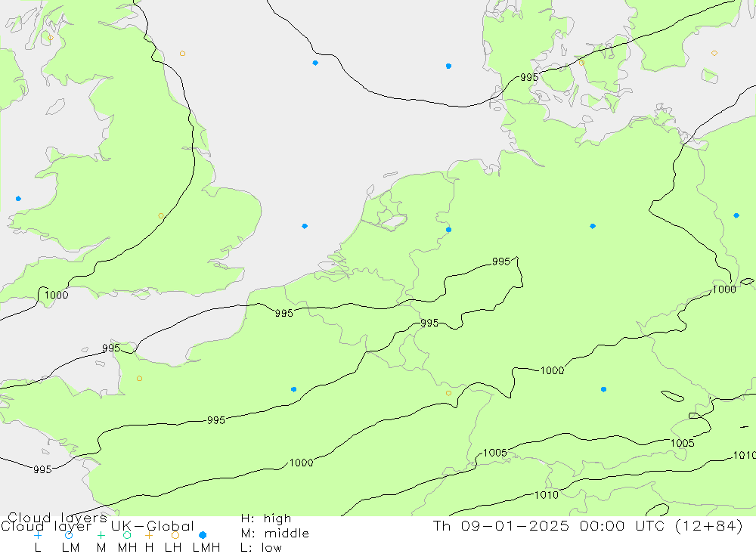Image resolution: width=756 pixels, height=554 pixels.
Task: Pick the blue LMH dot on the Dutch-German border
Action: 448,230
